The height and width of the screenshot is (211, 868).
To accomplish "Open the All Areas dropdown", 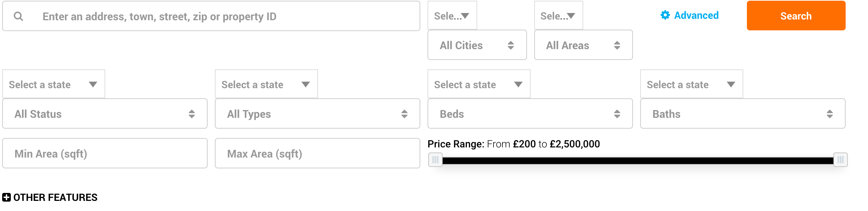I will tap(583, 45).
